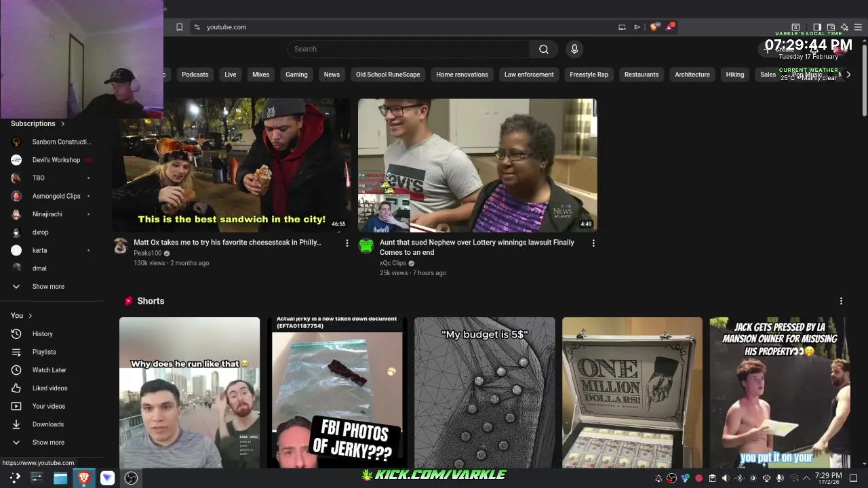Open the 'One Million Dollars' briefcase Short

coord(632,392)
